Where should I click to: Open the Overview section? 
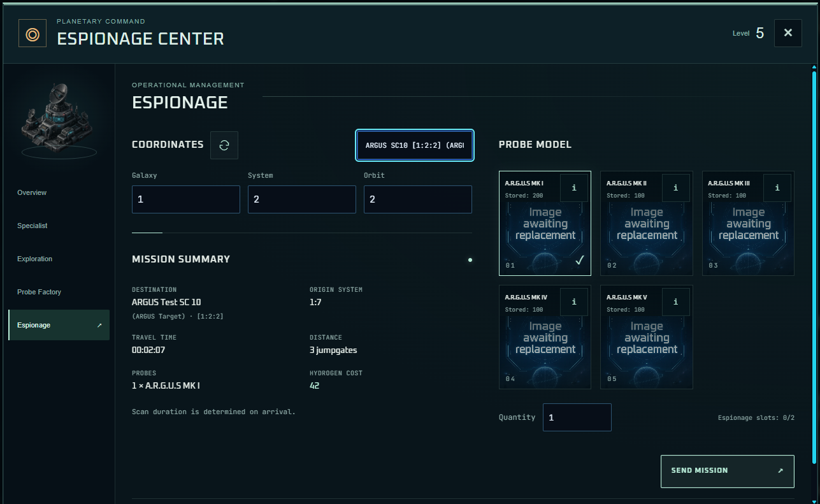click(59, 192)
